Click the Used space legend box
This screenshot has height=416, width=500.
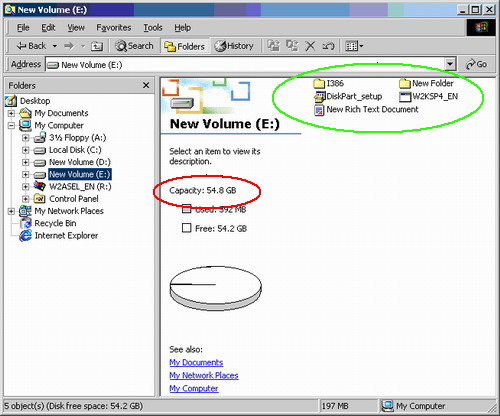[187, 209]
